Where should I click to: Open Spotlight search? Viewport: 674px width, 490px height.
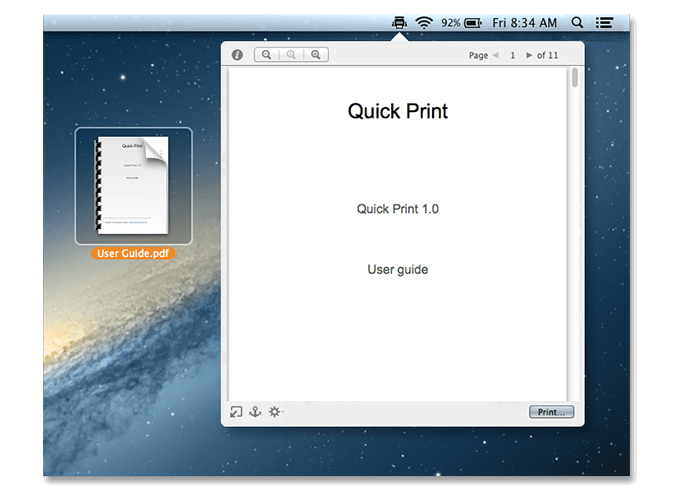point(577,22)
